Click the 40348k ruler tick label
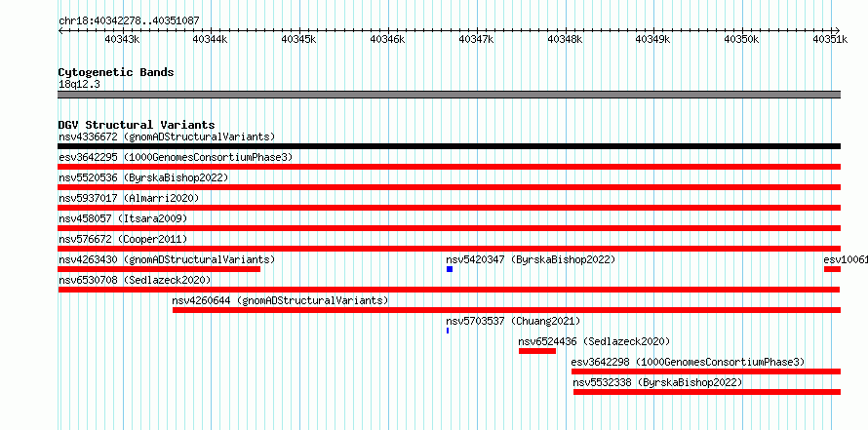 [x=565, y=39]
